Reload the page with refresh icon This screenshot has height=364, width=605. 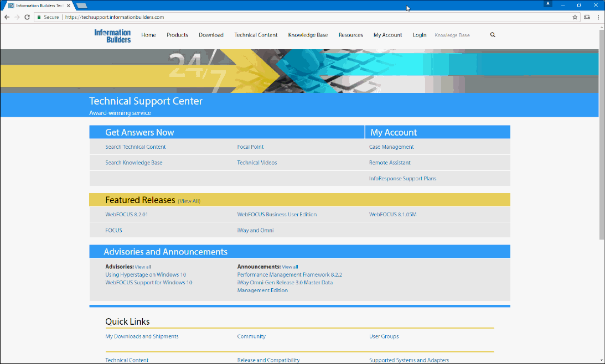[x=27, y=17]
